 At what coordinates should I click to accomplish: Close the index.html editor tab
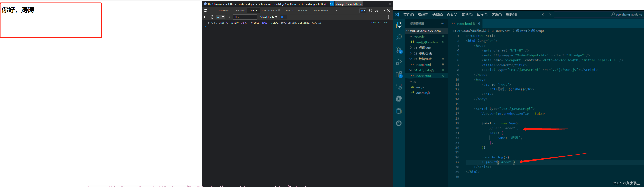point(479,24)
